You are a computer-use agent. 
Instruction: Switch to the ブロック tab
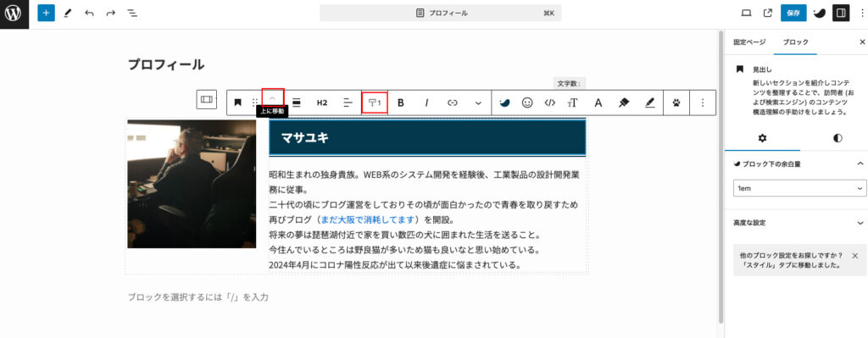(795, 42)
